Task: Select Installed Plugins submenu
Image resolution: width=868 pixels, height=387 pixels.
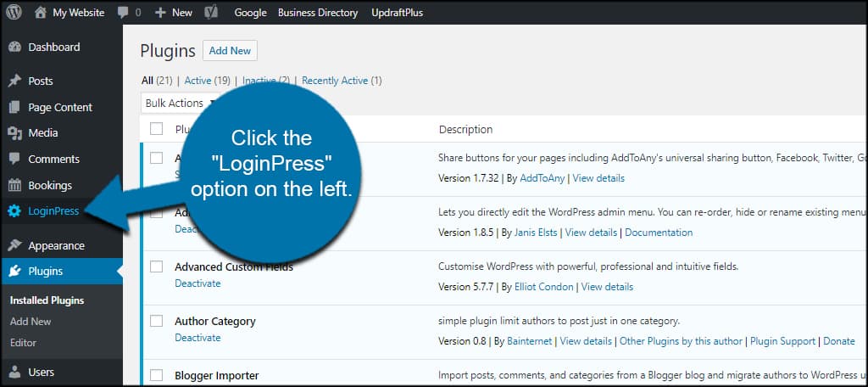Action: pos(47,300)
